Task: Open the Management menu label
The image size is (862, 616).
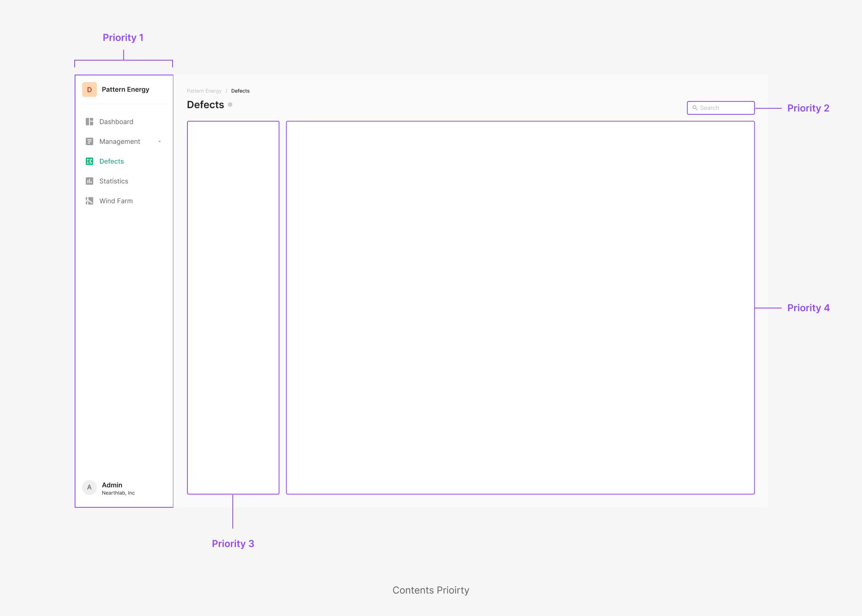Action: click(120, 142)
